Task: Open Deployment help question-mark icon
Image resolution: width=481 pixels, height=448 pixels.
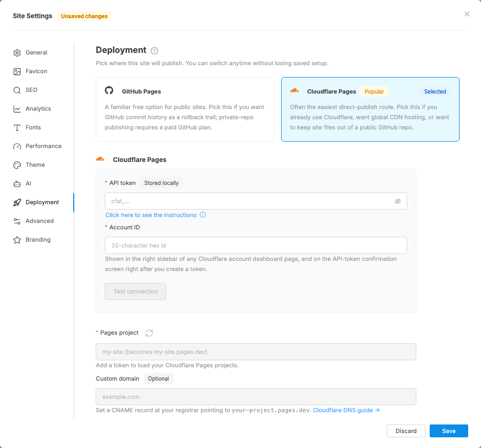Action: click(x=154, y=51)
